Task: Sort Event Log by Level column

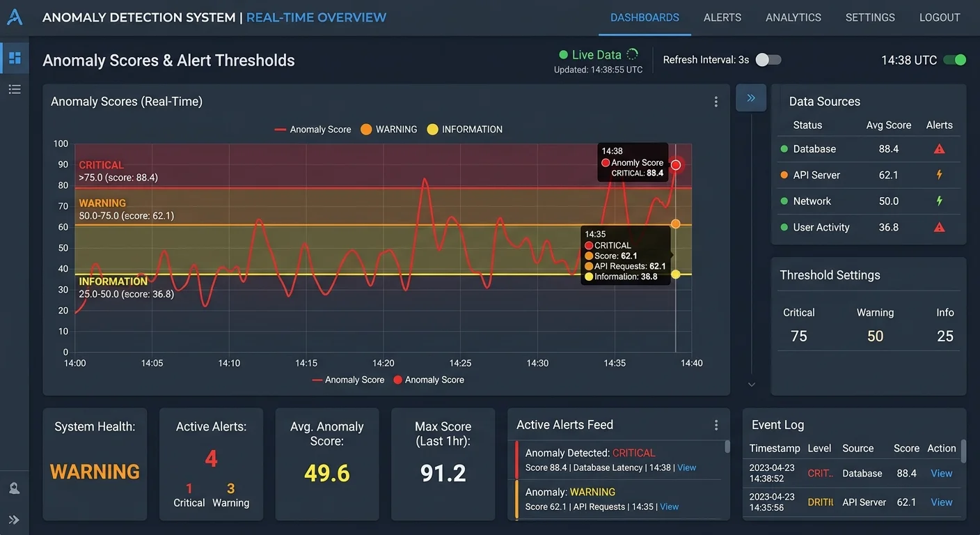Action: pos(819,449)
